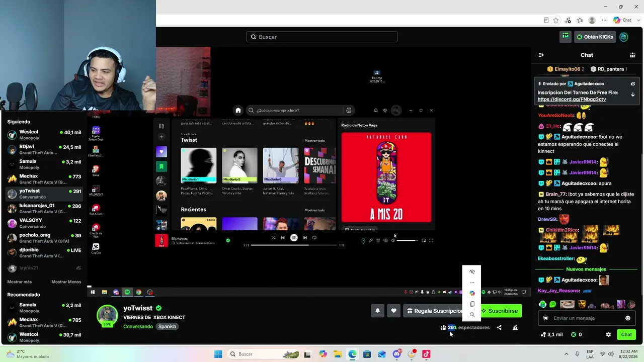This screenshot has width=644, height=362.
Task: Skip to previous track in Spotify
Action: click(x=283, y=238)
